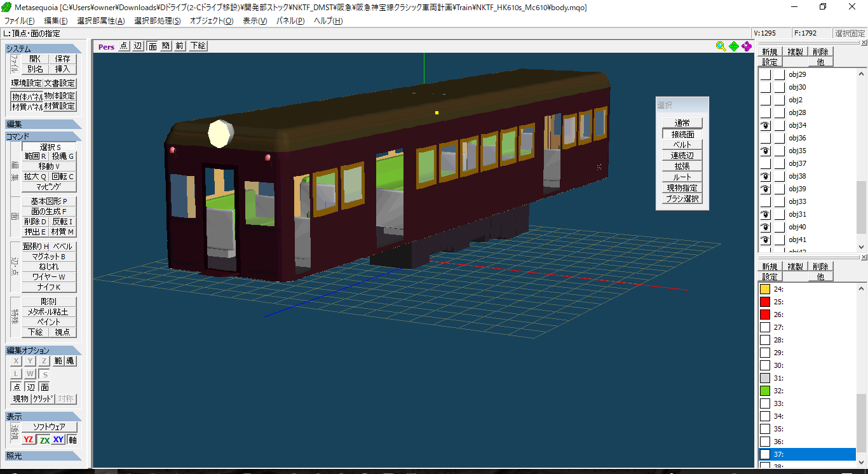Click the gray swatch of material 31
This screenshot has height=474, width=868.
pos(765,378)
